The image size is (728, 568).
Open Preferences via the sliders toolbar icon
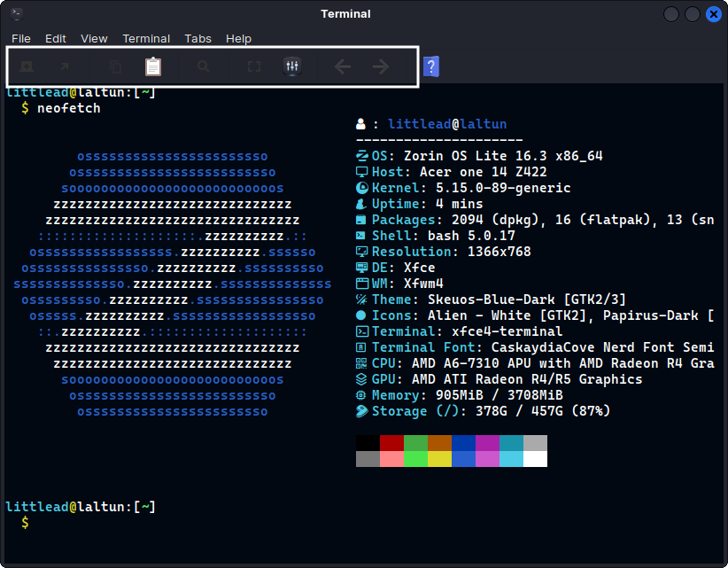[292, 66]
